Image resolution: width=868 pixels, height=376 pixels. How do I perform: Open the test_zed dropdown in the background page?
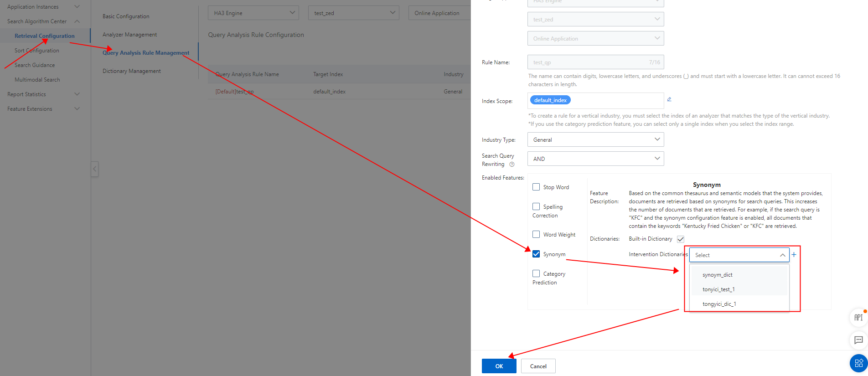pyautogui.click(x=354, y=13)
